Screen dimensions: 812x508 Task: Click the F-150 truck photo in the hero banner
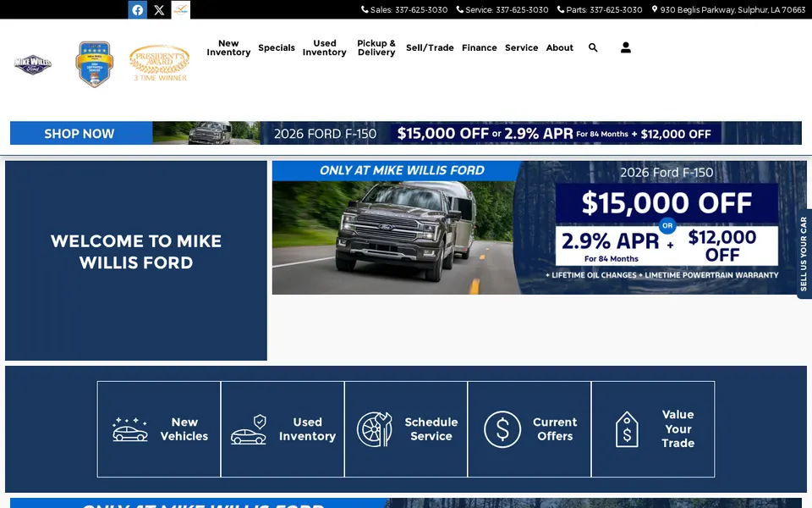click(x=396, y=237)
